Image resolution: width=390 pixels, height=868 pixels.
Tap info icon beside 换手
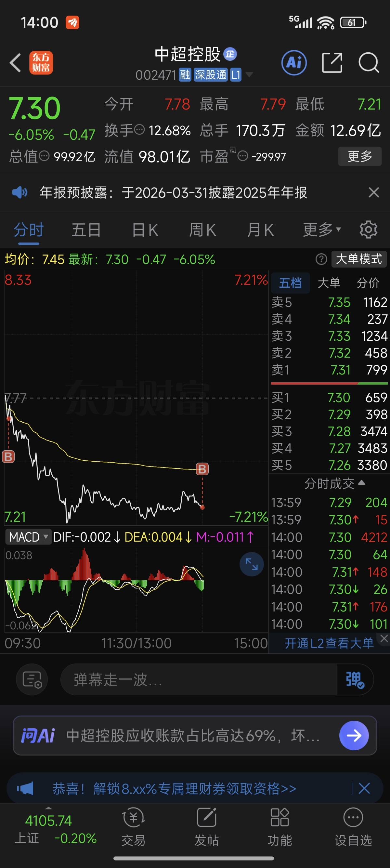click(139, 129)
